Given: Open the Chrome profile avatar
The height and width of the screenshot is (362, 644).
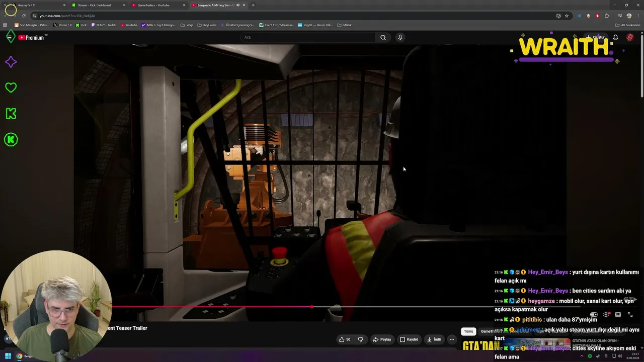Looking at the screenshot, I should 629,16.
